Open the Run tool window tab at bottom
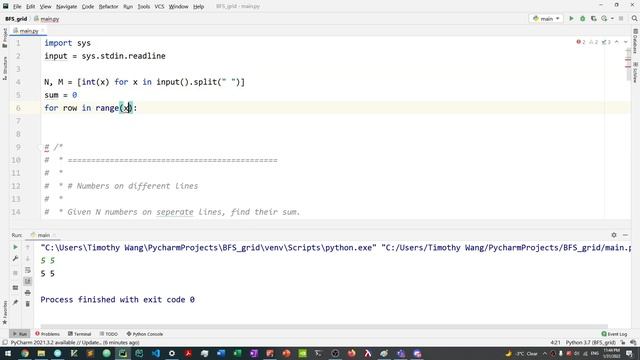 [20, 334]
